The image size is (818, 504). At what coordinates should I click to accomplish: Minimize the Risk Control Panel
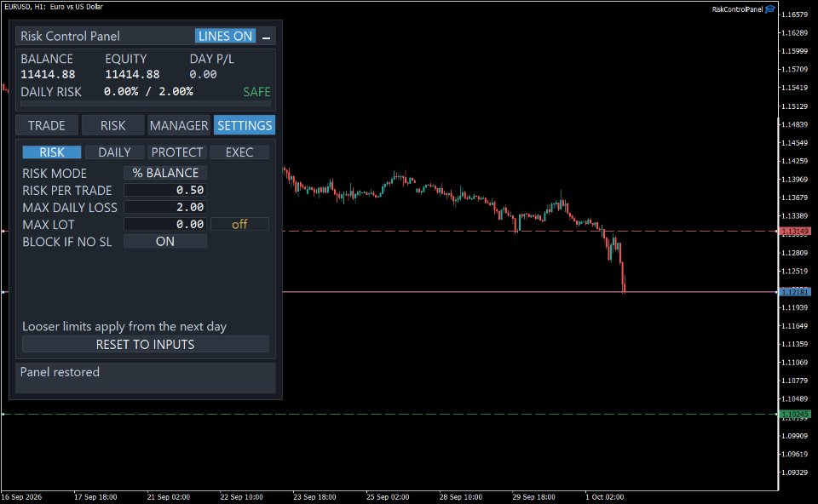pyautogui.click(x=266, y=37)
